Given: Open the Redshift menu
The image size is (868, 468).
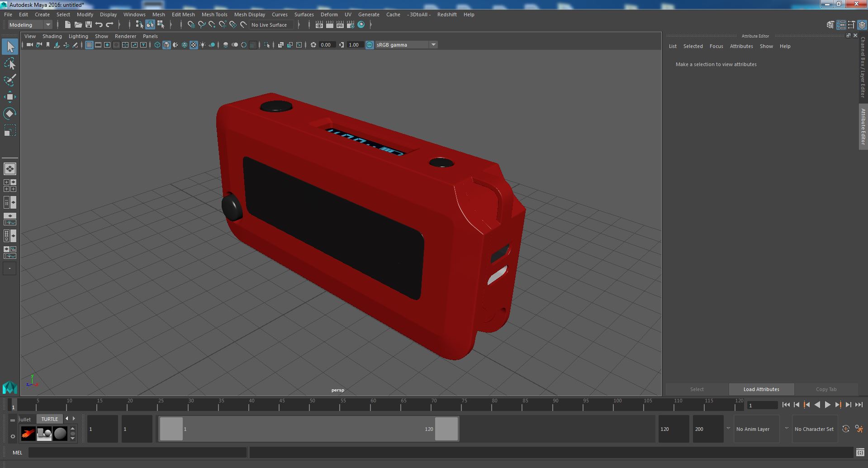Looking at the screenshot, I should pyautogui.click(x=447, y=14).
